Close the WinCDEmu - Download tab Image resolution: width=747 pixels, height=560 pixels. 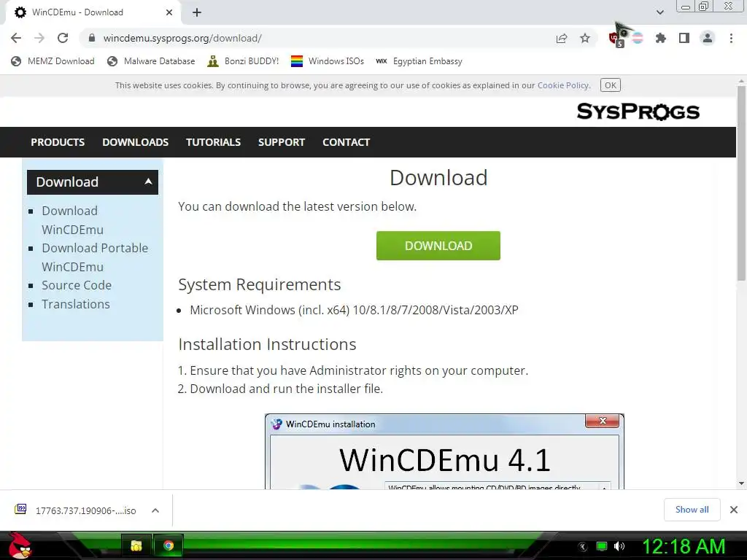pyautogui.click(x=169, y=12)
